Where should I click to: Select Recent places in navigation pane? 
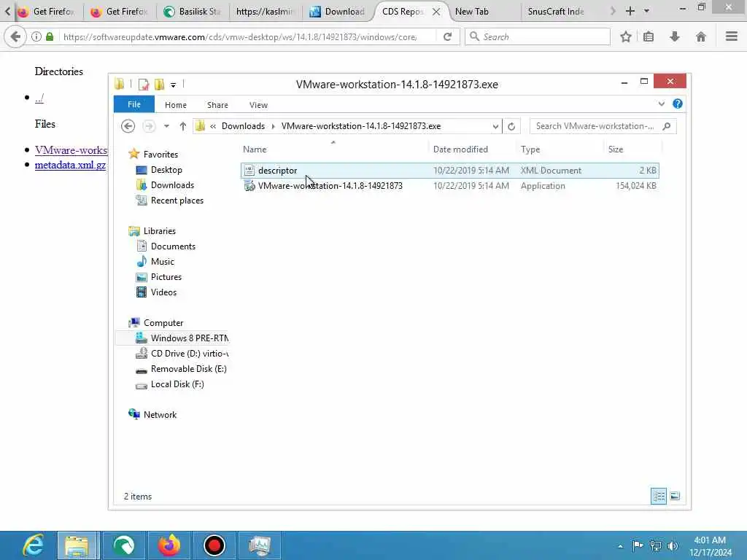tap(177, 201)
